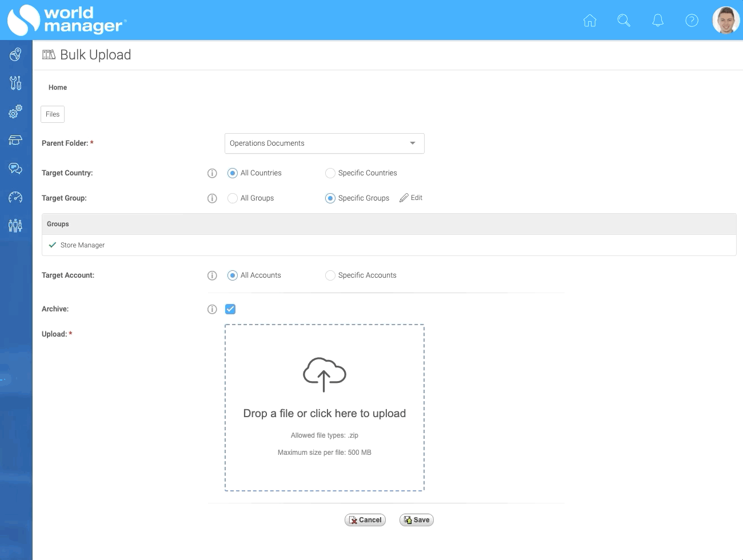
Task: Click Target Country info icon
Action: pyautogui.click(x=212, y=173)
